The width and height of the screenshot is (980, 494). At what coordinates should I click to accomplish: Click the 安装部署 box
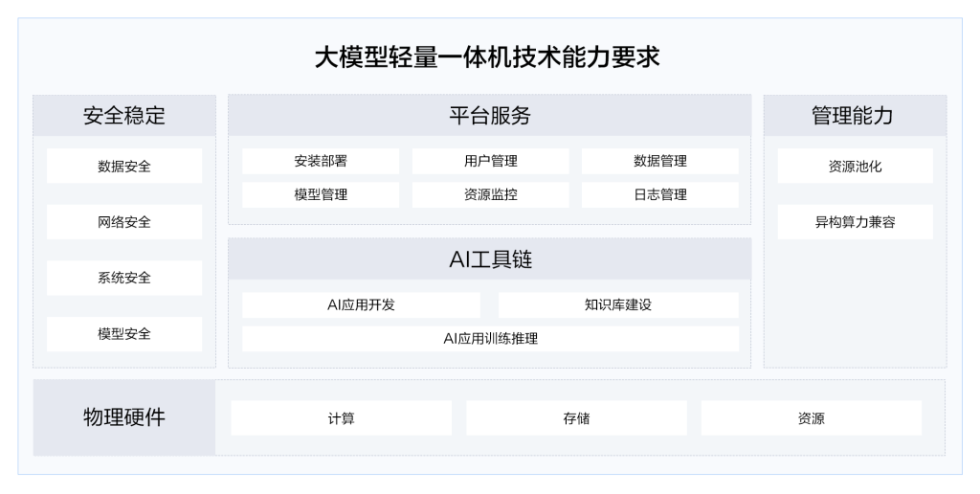(321, 161)
